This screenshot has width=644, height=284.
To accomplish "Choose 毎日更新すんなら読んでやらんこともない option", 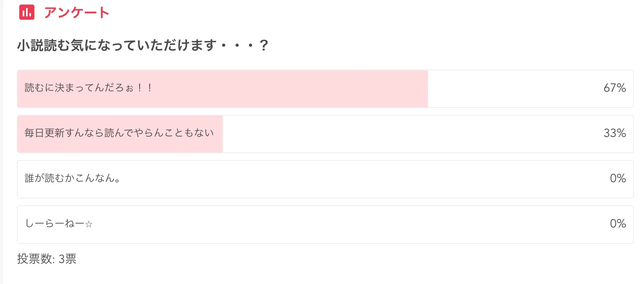I will coord(119,133).
